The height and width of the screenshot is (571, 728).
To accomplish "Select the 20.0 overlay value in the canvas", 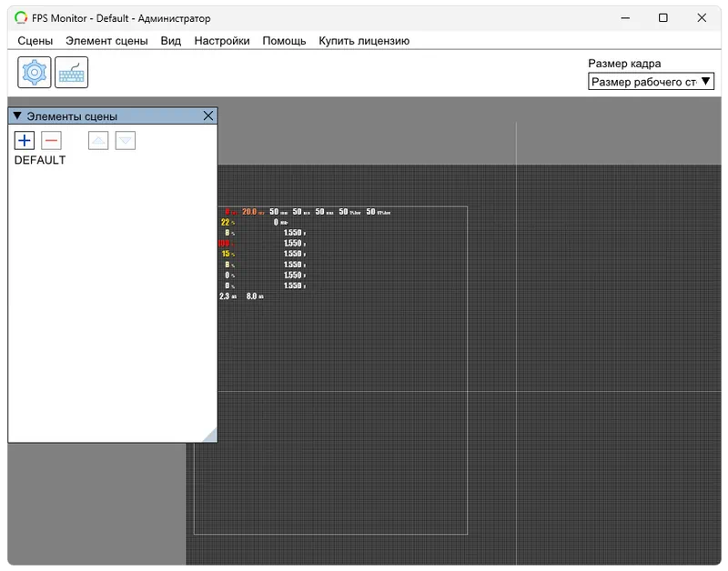I will tap(253, 212).
